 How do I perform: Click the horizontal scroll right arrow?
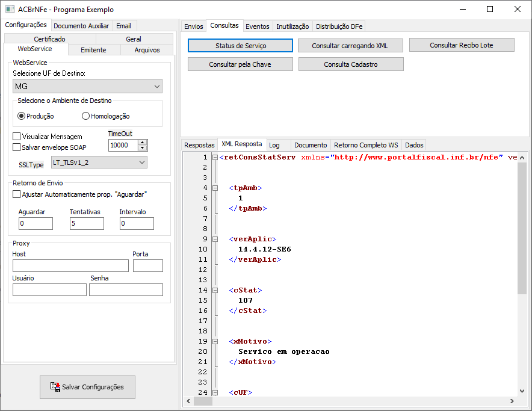coord(512,401)
